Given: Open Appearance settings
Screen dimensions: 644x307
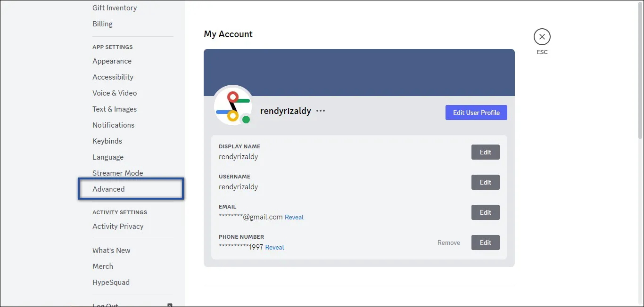Looking at the screenshot, I should (112, 61).
